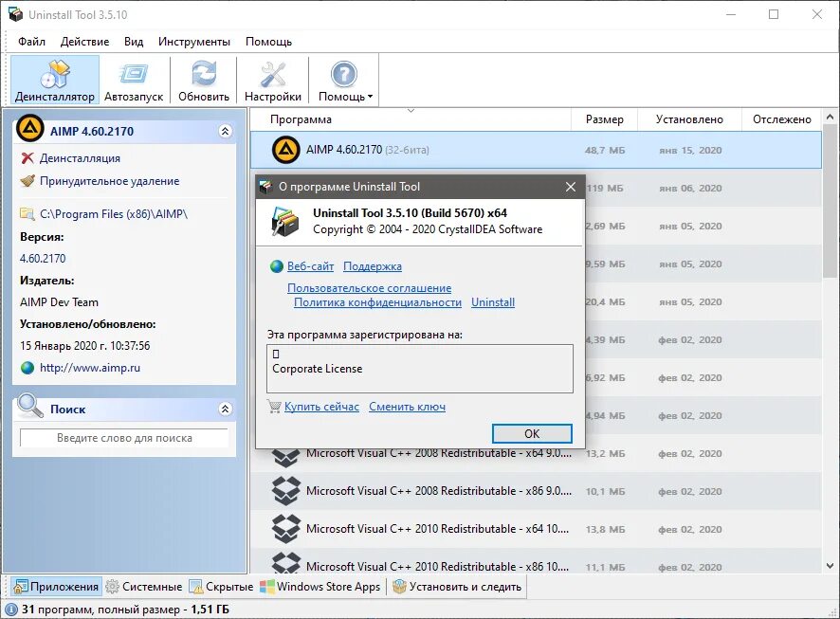
Task: Open the Инструменты menu
Action: click(x=194, y=41)
